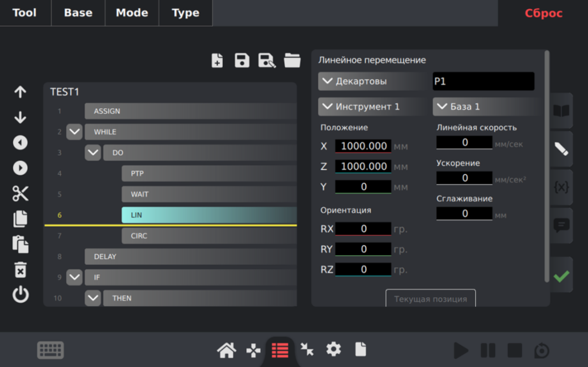Click the delete line icon
The width and height of the screenshot is (588, 367).
pyautogui.click(x=20, y=270)
